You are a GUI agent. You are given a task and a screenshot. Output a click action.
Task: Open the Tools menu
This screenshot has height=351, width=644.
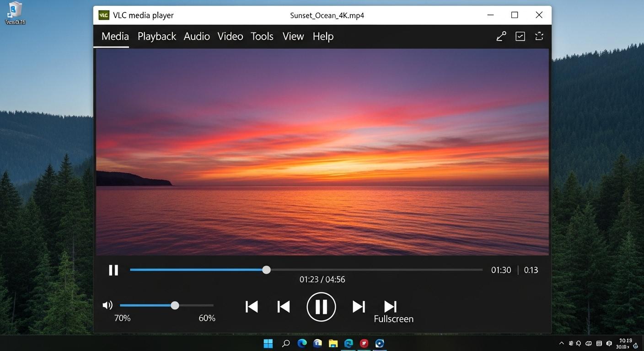coord(262,36)
